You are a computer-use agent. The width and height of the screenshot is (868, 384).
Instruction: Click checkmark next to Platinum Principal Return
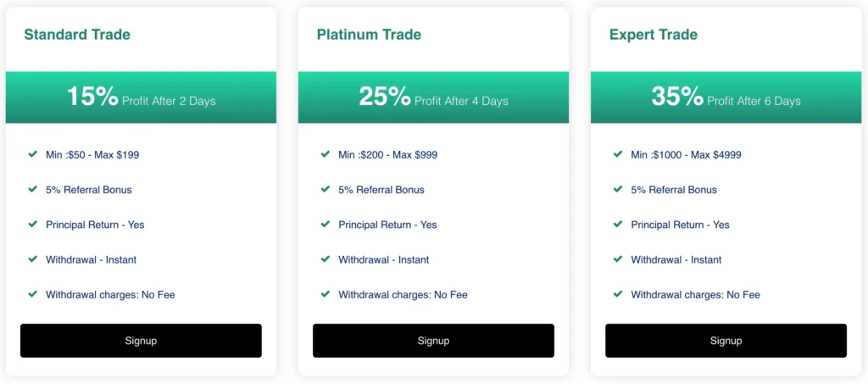325,224
